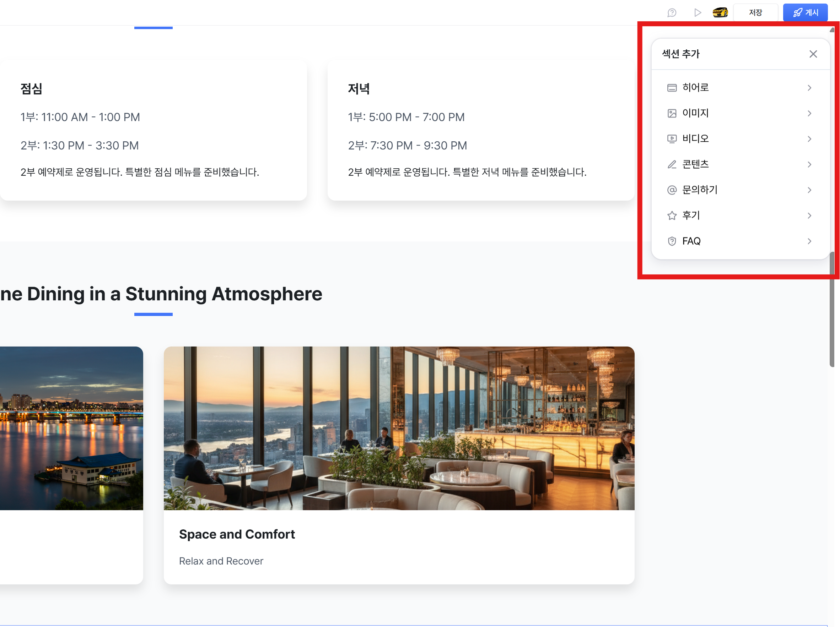
Task: Click the preview play icon
Action: point(697,12)
